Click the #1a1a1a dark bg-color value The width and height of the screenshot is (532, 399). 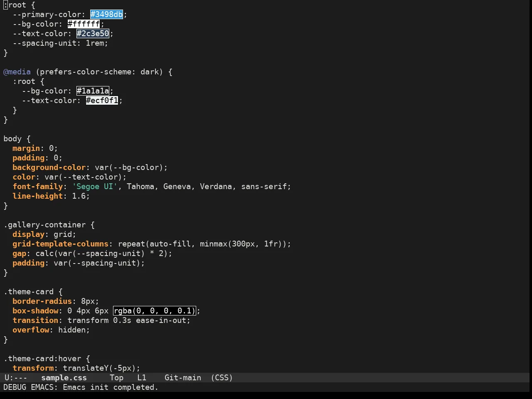coord(93,91)
